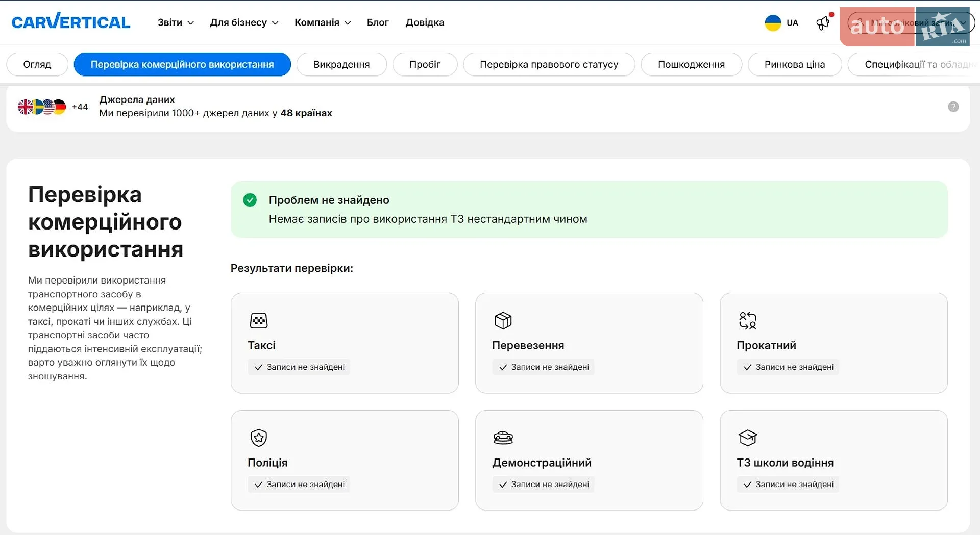Click the '48 країнах' bold text
The width and height of the screenshot is (980, 535).
click(306, 113)
